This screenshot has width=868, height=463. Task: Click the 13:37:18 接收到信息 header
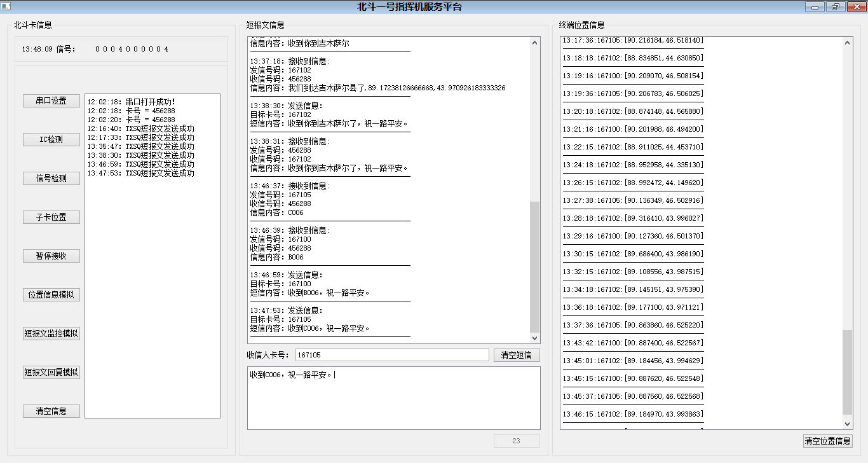pyautogui.click(x=290, y=61)
